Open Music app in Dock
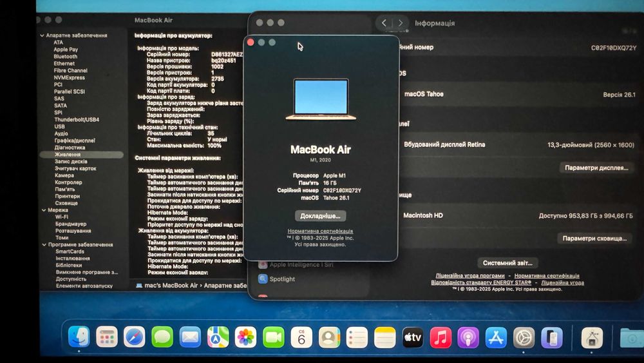This screenshot has width=644, height=363. [440, 337]
